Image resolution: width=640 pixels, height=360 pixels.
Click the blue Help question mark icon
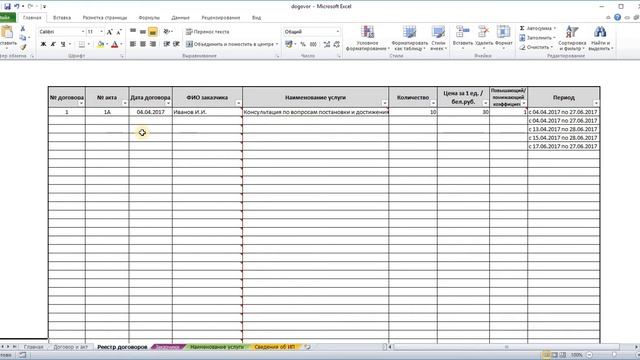tap(618, 18)
